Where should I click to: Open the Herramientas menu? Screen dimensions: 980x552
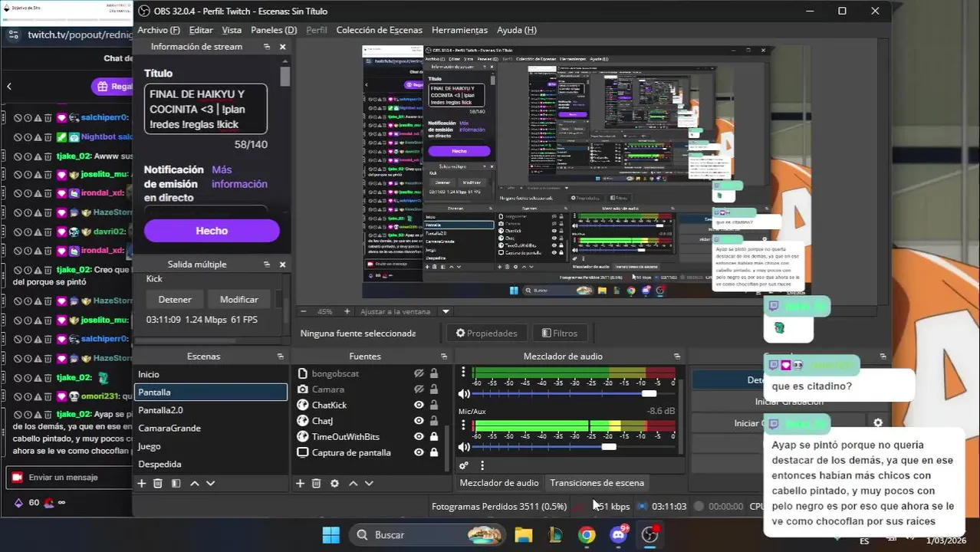[459, 30]
